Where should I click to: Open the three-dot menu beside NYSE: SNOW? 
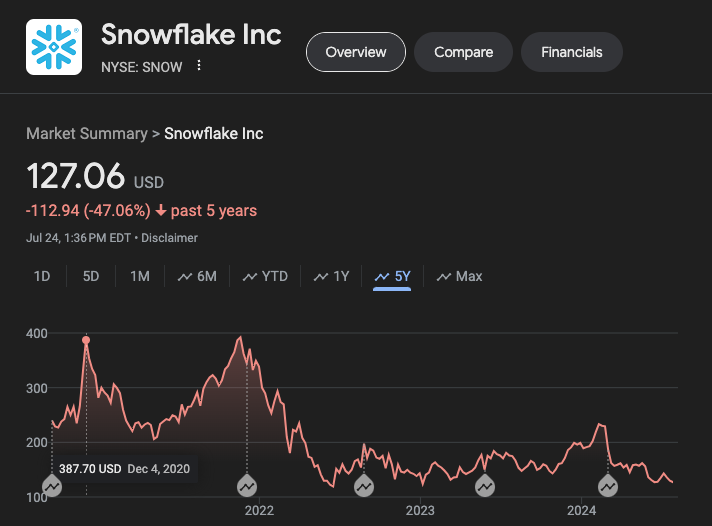click(x=199, y=66)
